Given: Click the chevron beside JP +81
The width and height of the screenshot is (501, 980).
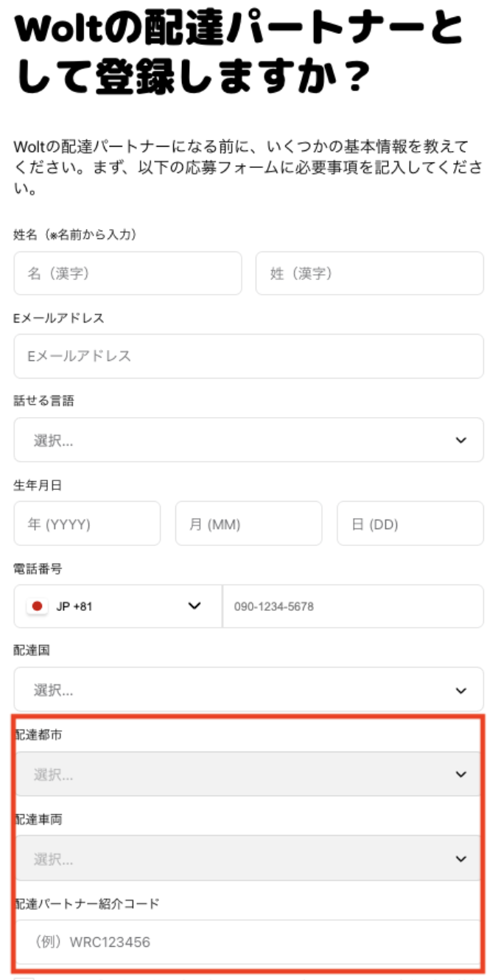Looking at the screenshot, I should pos(195,606).
